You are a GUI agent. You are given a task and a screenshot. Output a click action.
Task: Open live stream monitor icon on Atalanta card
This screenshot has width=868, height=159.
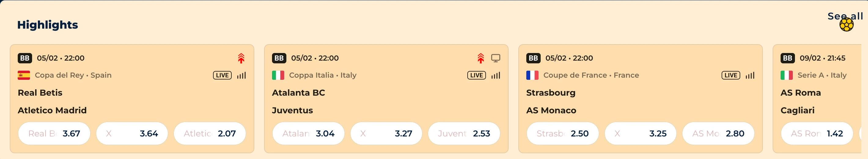pos(495,58)
